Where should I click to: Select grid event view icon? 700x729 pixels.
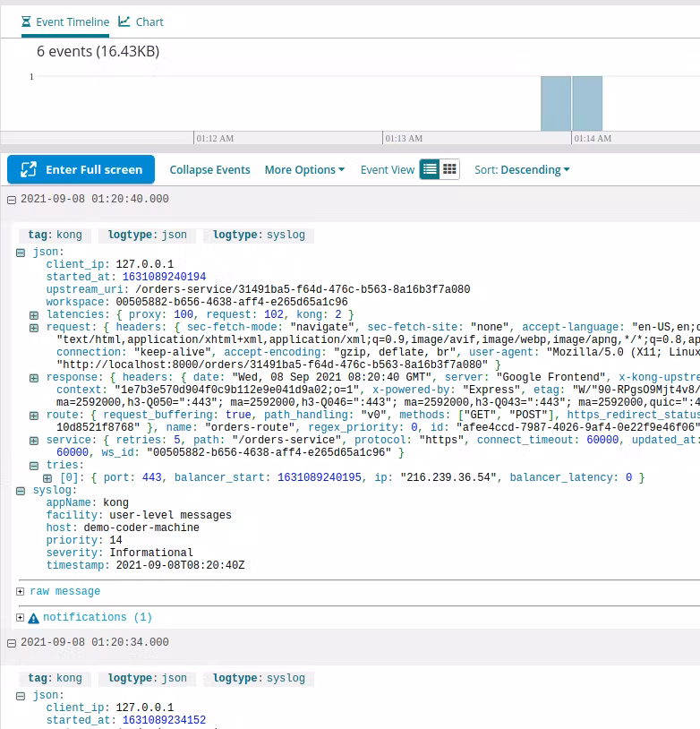click(450, 169)
